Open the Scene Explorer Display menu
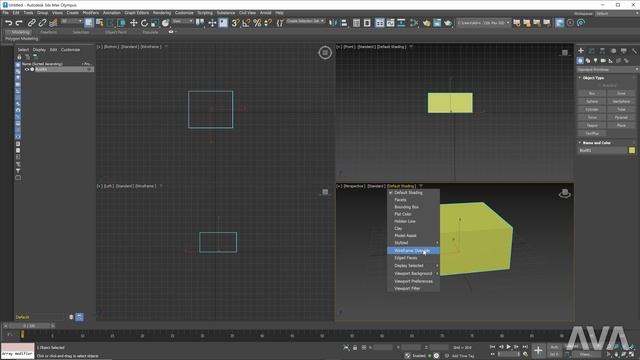640x360 pixels. click(39, 50)
